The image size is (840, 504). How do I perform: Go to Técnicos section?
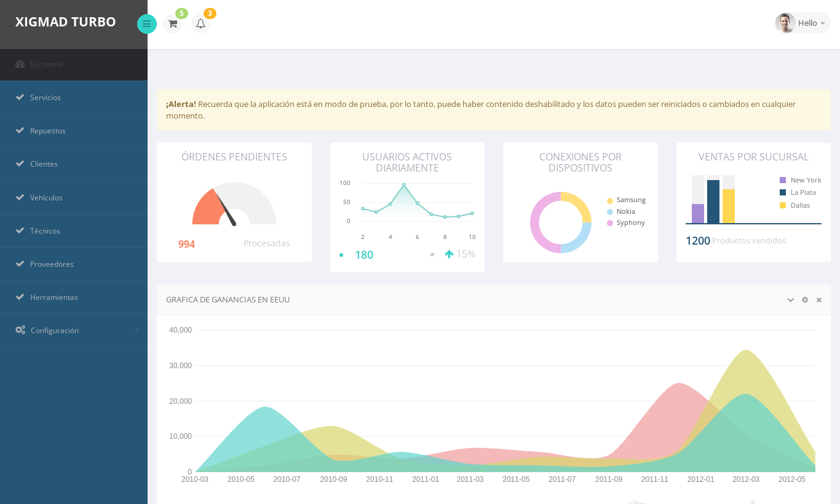[x=74, y=231]
